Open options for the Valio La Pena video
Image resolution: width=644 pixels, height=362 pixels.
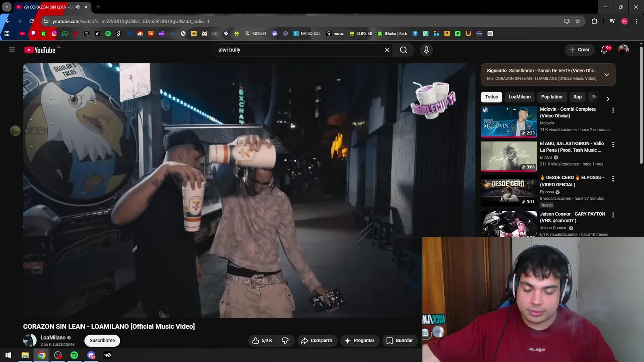tap(613, 144)
